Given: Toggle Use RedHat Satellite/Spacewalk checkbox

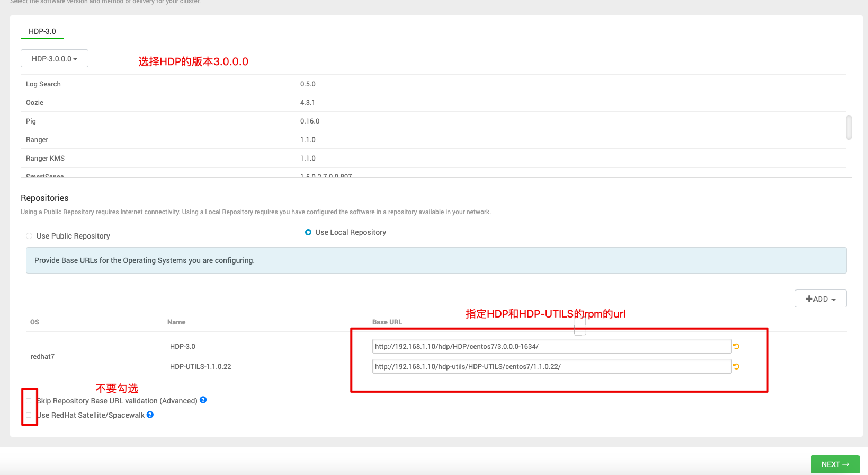Looking at the screenshot, I should (29, 415).
